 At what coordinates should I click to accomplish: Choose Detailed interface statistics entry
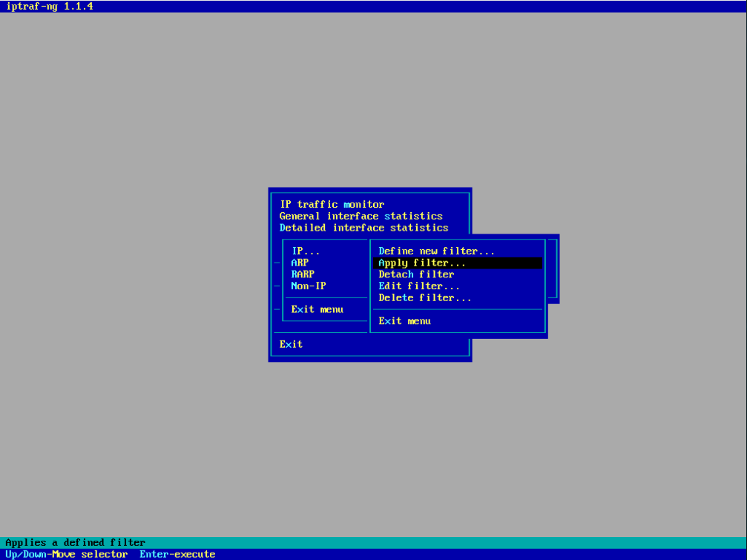[x=363, y=228]
